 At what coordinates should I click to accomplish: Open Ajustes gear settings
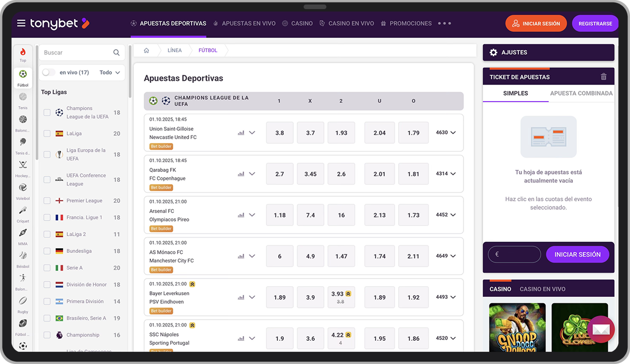[x=494, y=53]
